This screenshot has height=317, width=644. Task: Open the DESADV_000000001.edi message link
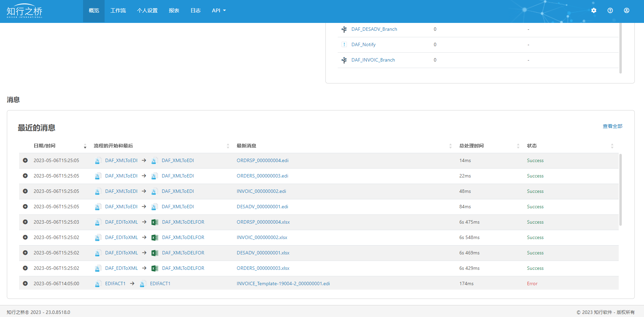262,207
